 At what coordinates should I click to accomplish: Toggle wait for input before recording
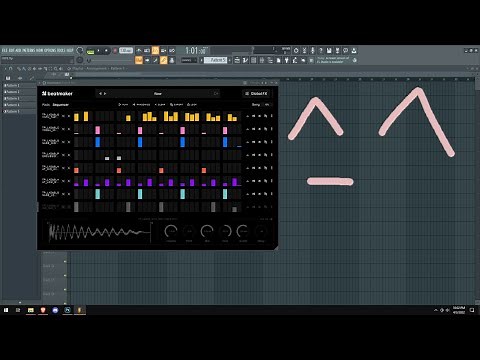click(147, 51)
